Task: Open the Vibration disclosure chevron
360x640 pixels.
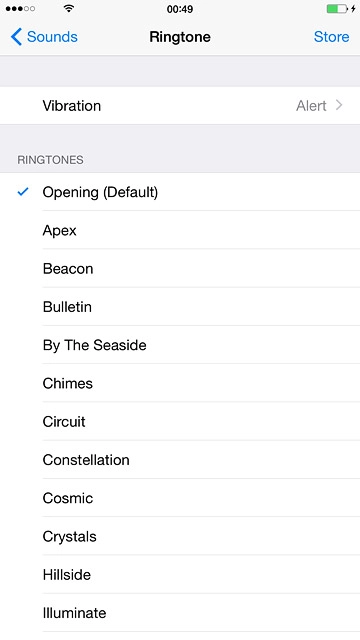Action: click(339, 105)
